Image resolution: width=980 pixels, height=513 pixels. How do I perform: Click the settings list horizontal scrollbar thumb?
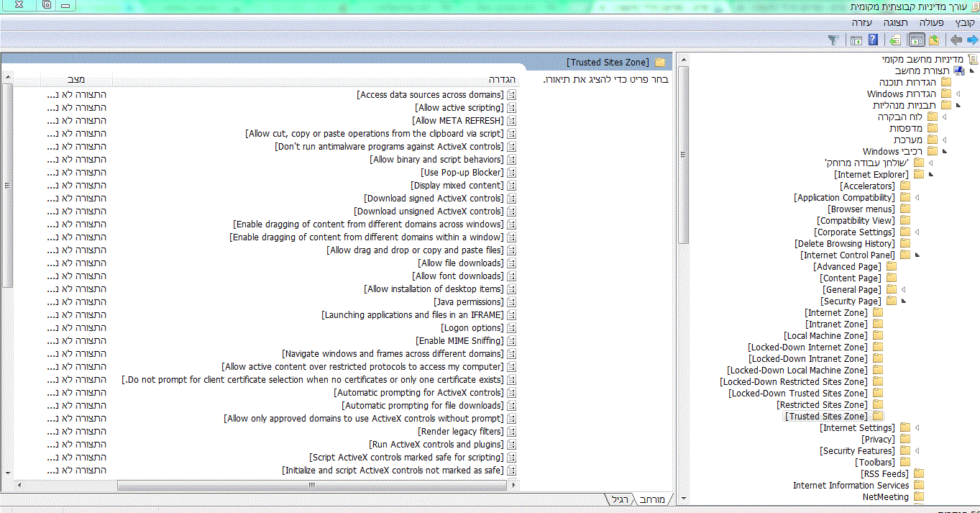coord(311,486)
